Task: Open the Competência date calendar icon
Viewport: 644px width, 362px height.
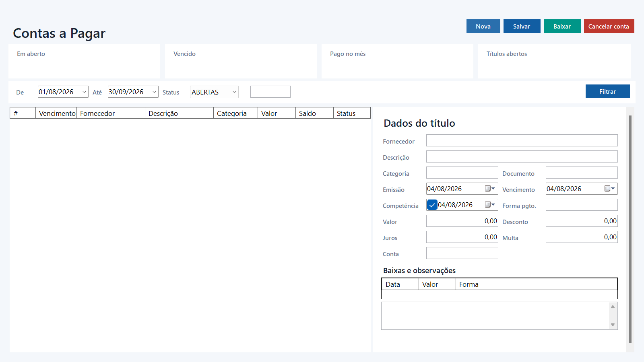Action: pos(490,205)
